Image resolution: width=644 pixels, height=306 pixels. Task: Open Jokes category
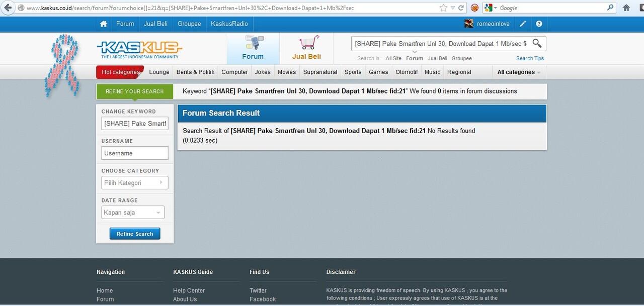263,72
